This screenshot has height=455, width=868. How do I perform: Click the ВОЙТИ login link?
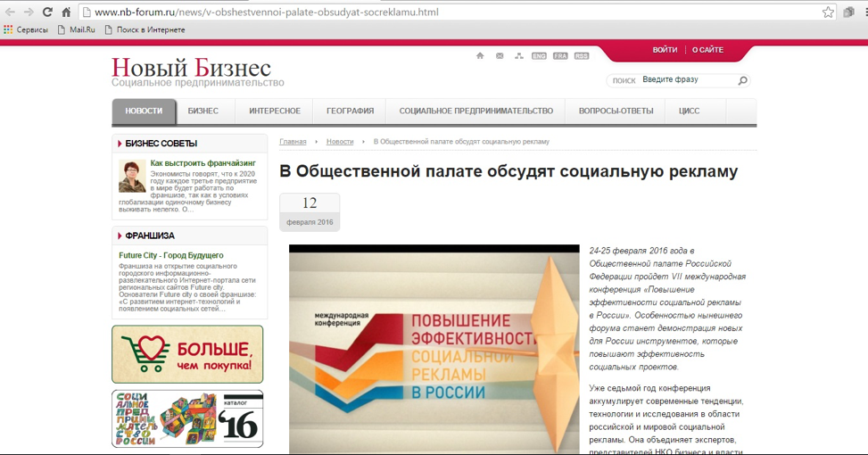click(x=665, y=50)
